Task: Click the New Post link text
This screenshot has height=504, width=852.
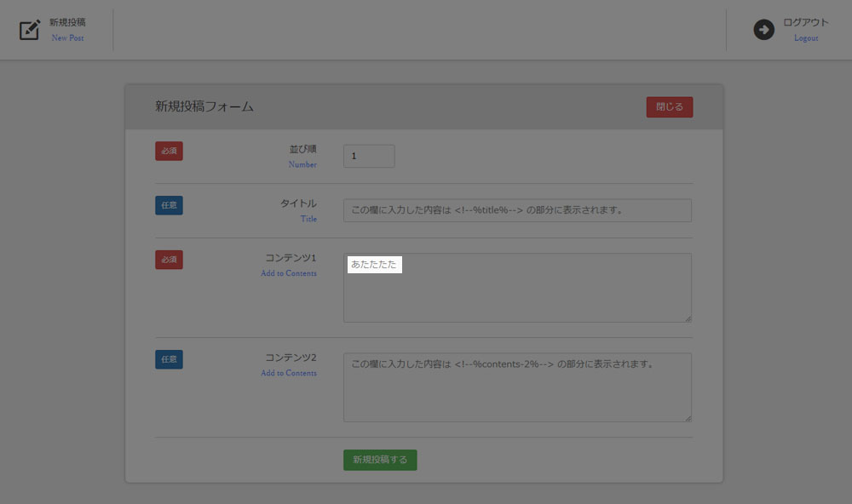Action: click(x=68, y=38)
